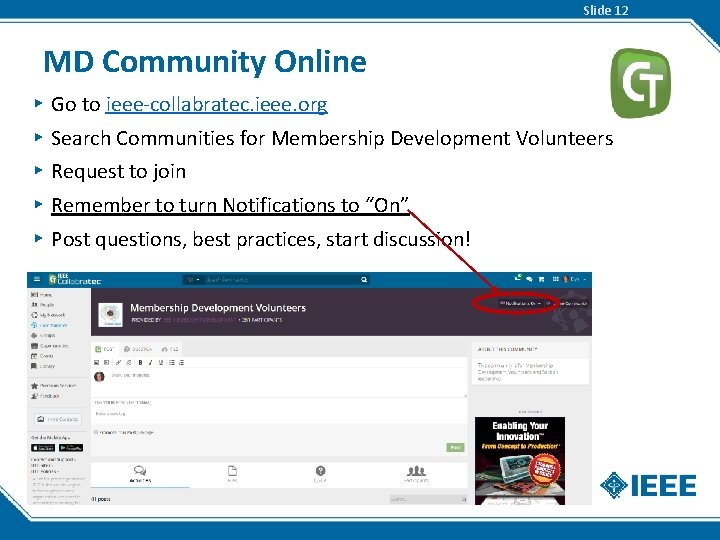Open the notifications icon with green badge
The height and width of the screenshot is (540, 720).
pyautogui.click(x=518, y=278)
